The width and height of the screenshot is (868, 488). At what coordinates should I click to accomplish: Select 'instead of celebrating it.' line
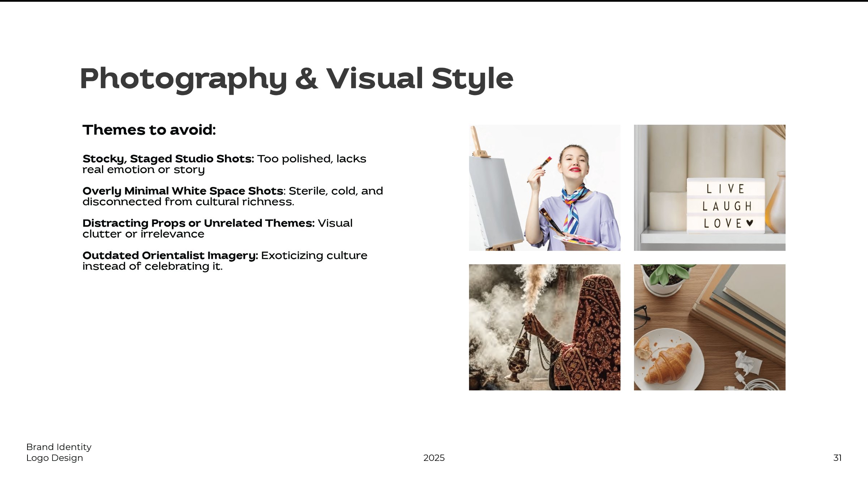(153, 266)
